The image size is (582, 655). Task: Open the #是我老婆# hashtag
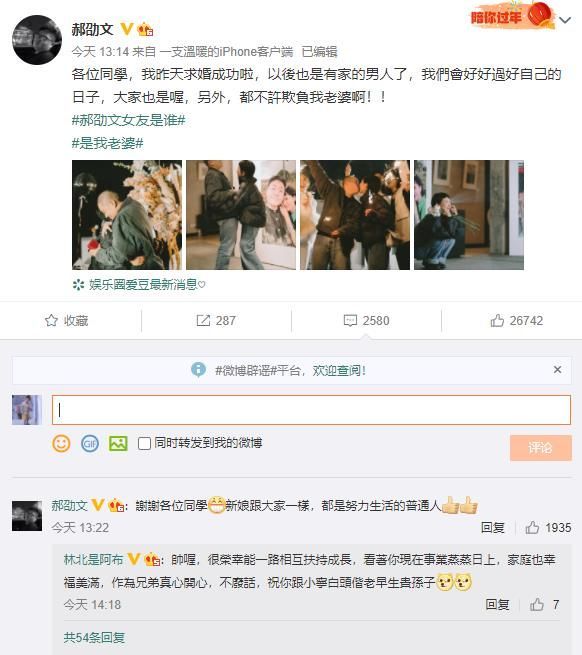107,143
